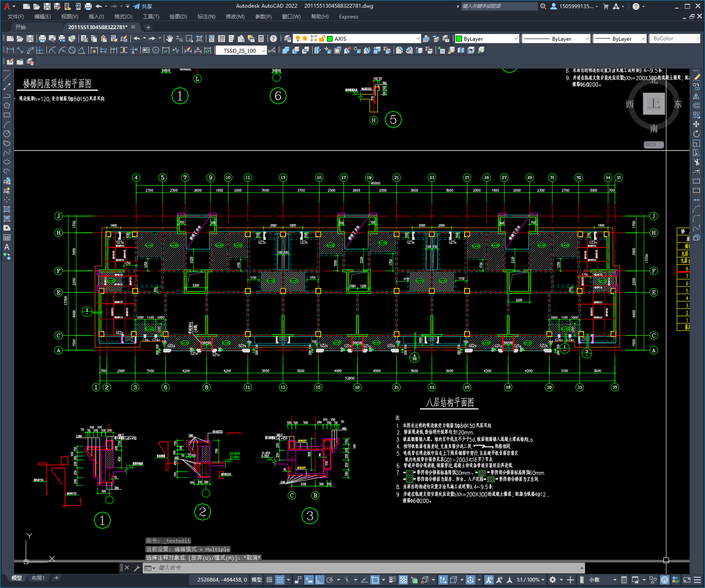This screenshot has height=588, width=705.
Task: Open the TSSD_25_100 dimension style dropdown
Action: click(241, 51)
